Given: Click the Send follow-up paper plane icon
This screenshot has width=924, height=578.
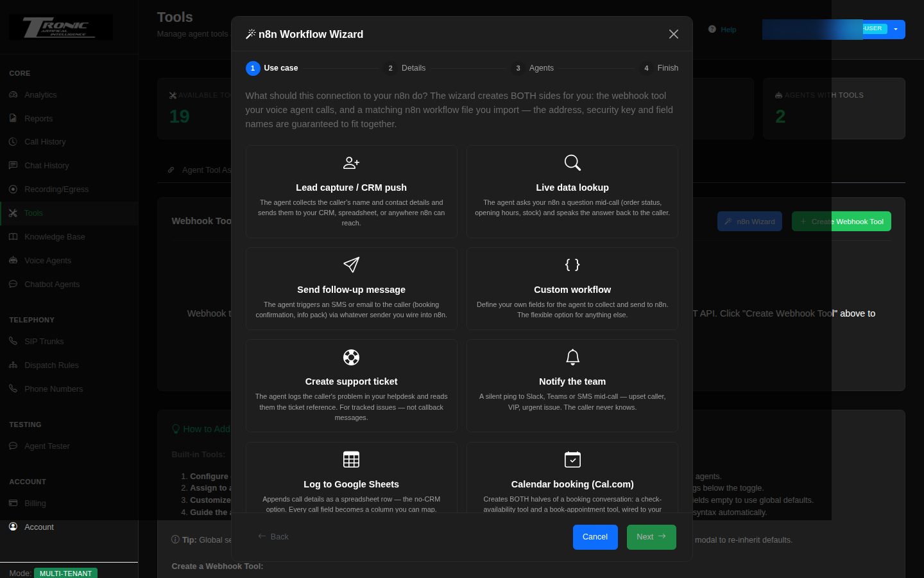Looking at the screenshot, I should point(351,265).
